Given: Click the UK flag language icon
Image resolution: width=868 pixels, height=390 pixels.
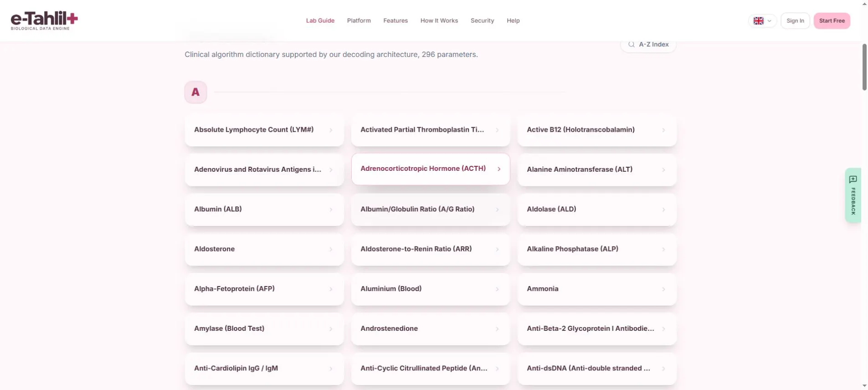Looking at the screenshot, I should point(758,21).
